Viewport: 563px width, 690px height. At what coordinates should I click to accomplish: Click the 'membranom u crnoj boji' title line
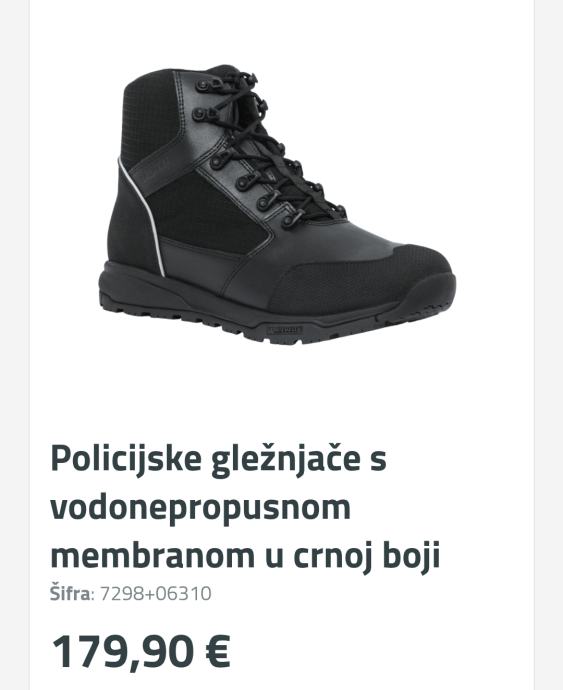pos(245,556)
